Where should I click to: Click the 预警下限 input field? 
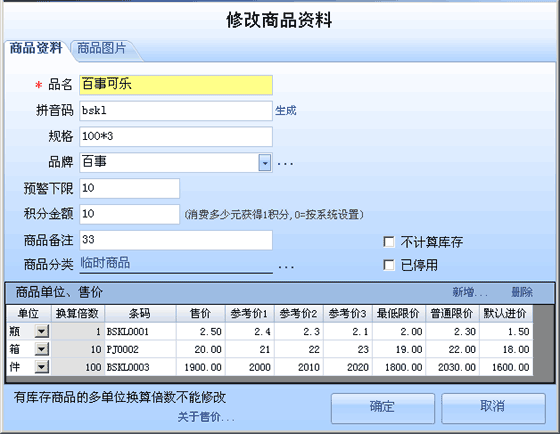coord(129,188)
